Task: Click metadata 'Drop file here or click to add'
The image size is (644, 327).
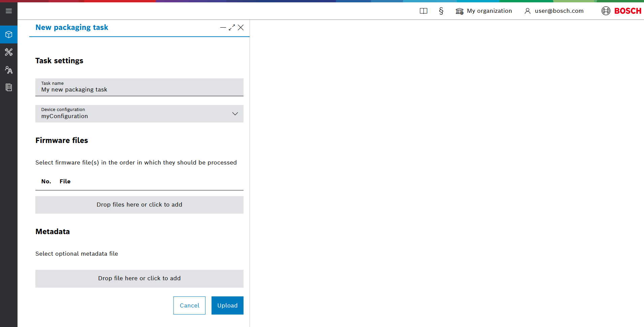Action: 139,279
